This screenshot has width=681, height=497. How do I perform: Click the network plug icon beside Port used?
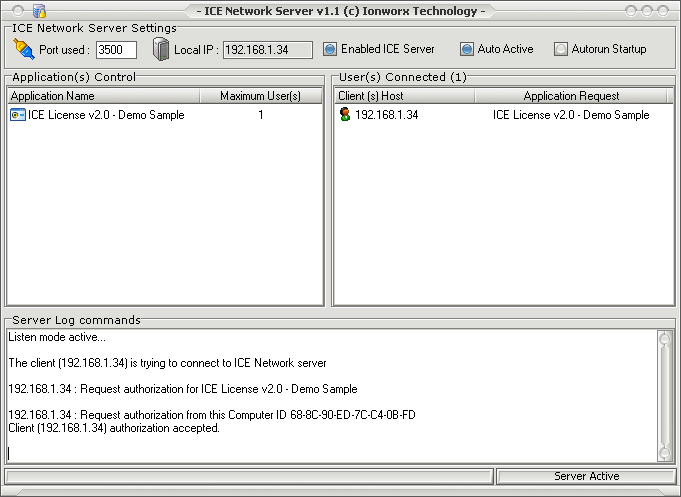(23, 49)
